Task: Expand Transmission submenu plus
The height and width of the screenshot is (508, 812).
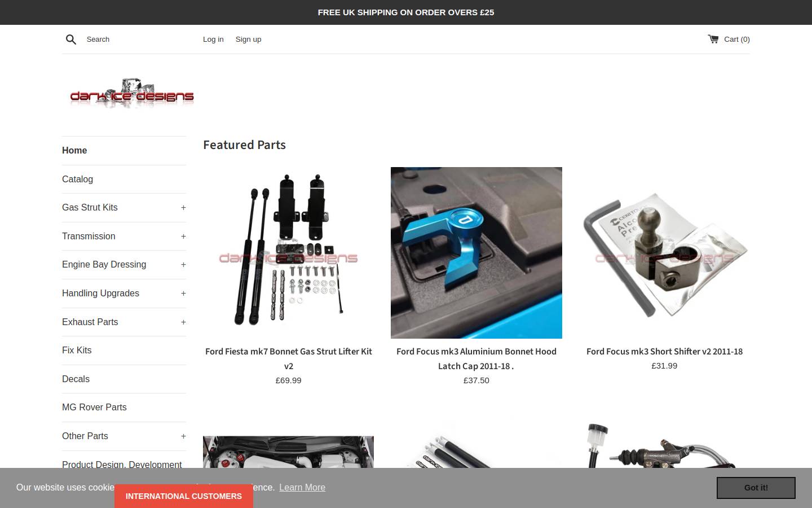Action: pyautogui.click(x=183, y=237)
